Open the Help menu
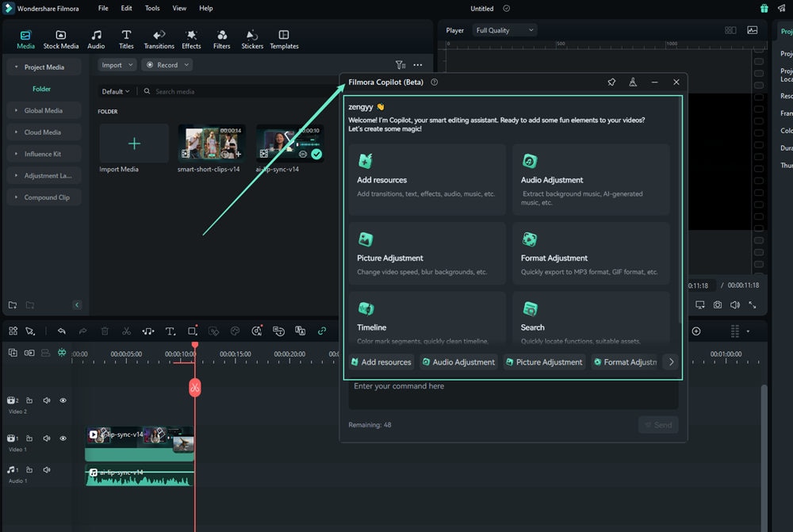Viewport: 793px width, 532px height. pyautogui.click(x=206, y=8)
